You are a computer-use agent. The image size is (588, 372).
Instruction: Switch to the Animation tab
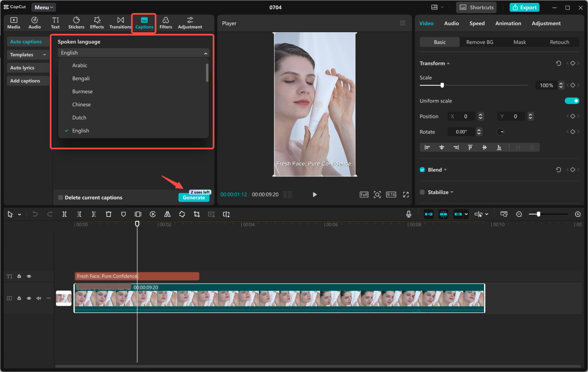tap(508, 23)
